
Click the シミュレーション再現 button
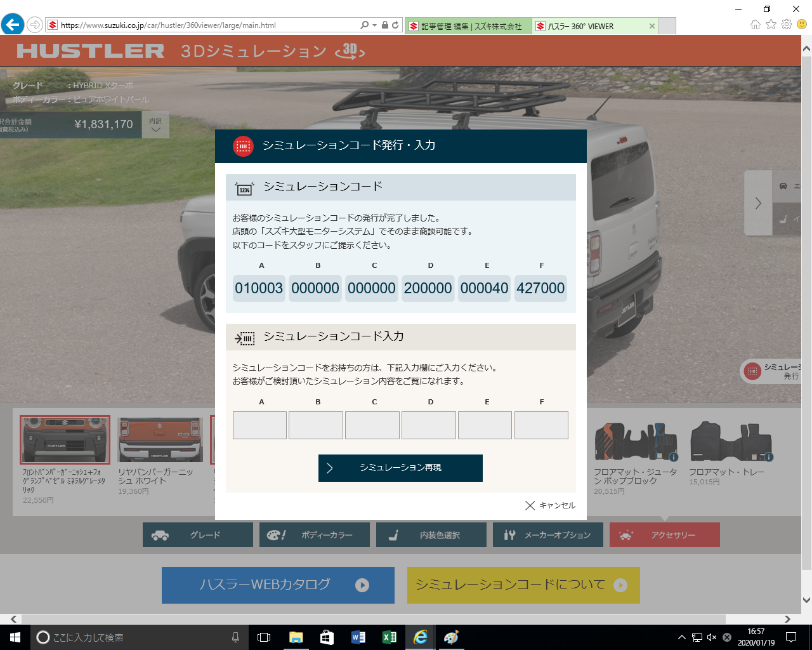(x=400, y=468)
